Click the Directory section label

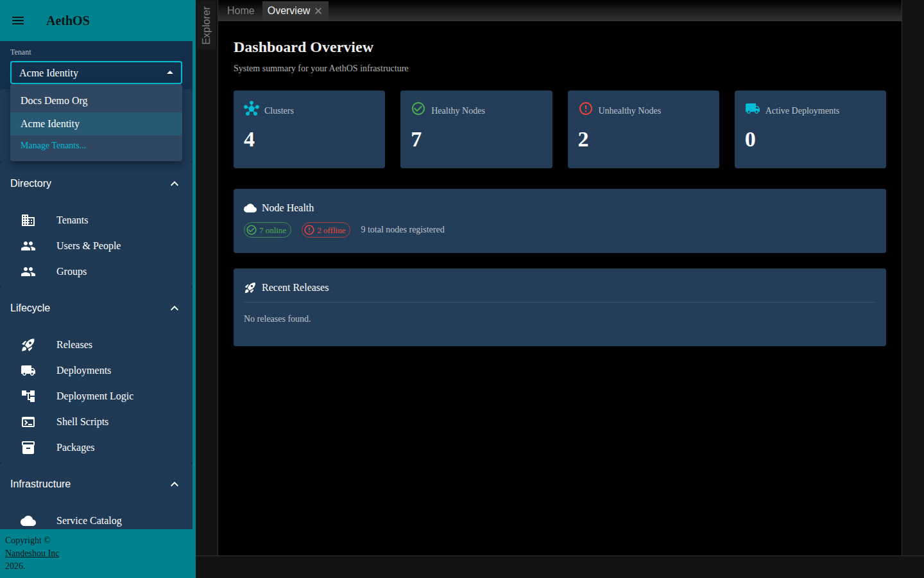[x=31, y=184]
